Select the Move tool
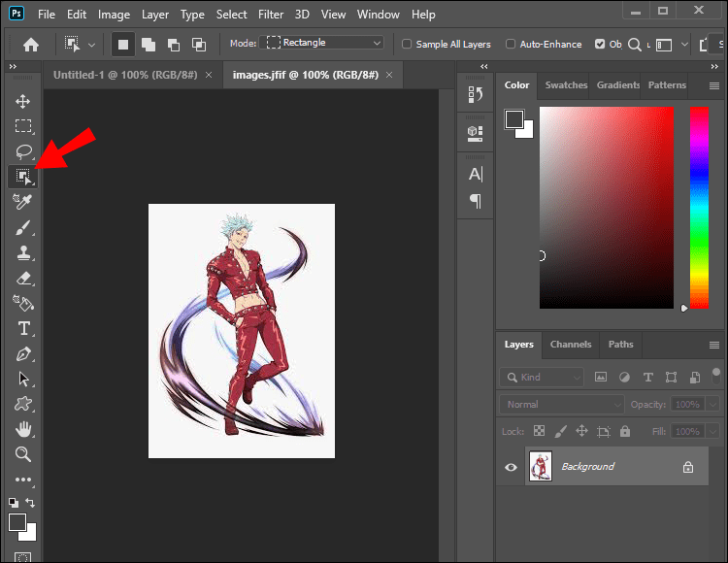The image size is (728, 563). [23, 102]
